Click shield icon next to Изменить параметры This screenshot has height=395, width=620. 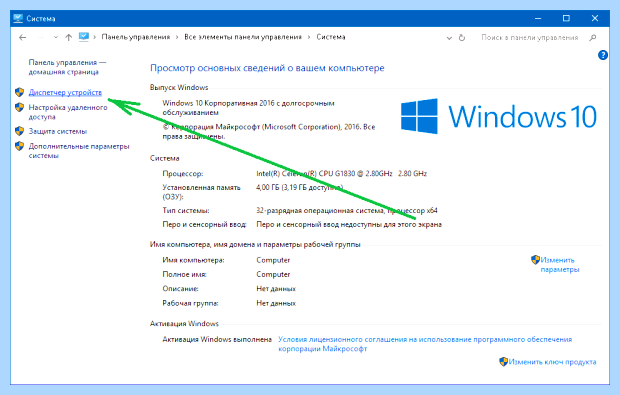point(535,260)
